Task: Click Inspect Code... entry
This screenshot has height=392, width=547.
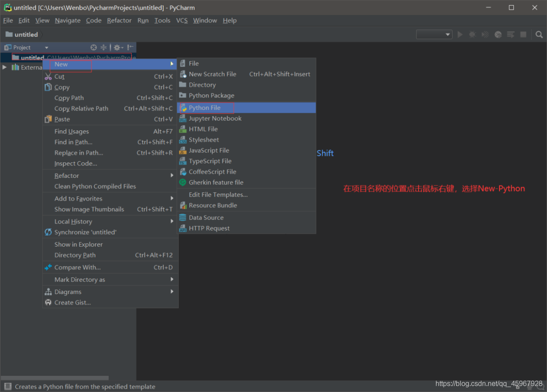Action: 110,163
